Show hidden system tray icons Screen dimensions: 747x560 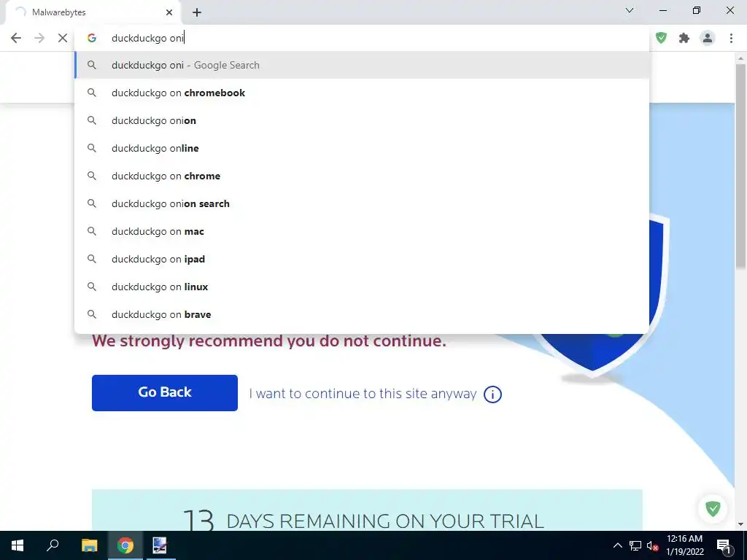[x=617, y=545]
